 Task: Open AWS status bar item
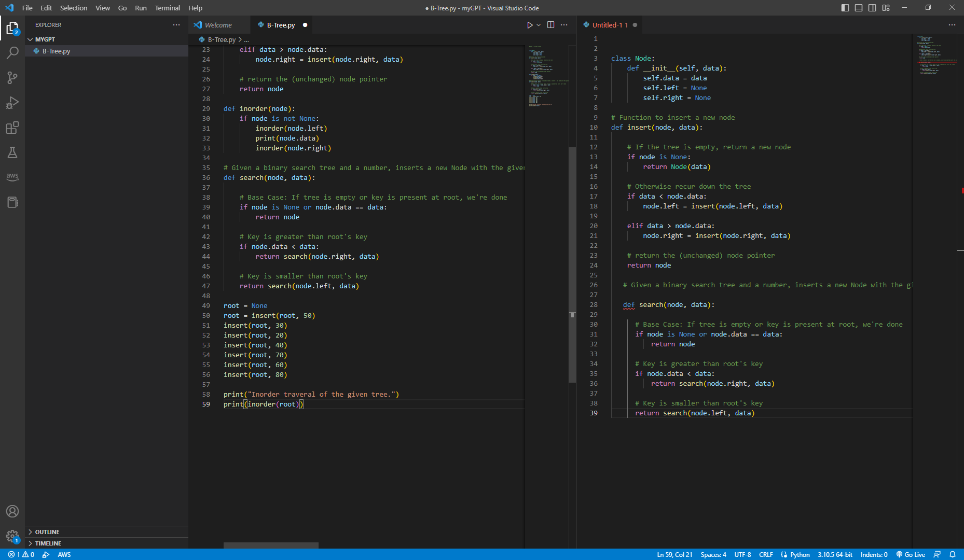(64, 554)
